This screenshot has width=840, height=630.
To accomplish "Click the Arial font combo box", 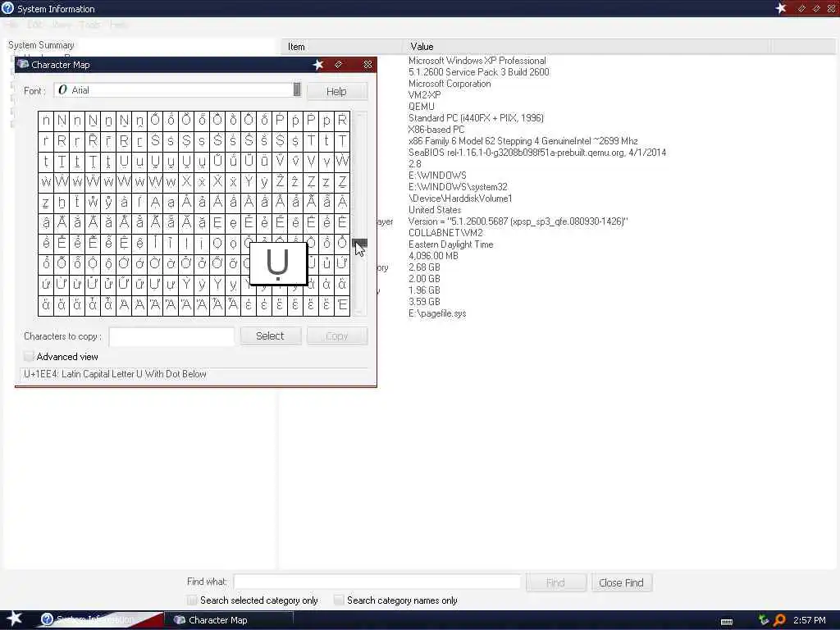I will pos(177,90).
